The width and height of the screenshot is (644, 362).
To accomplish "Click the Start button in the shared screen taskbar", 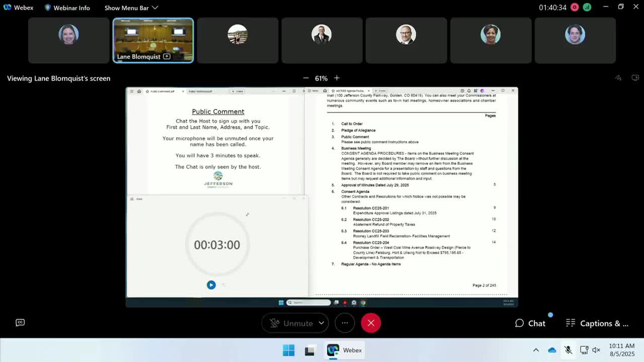I will (281, 302).
